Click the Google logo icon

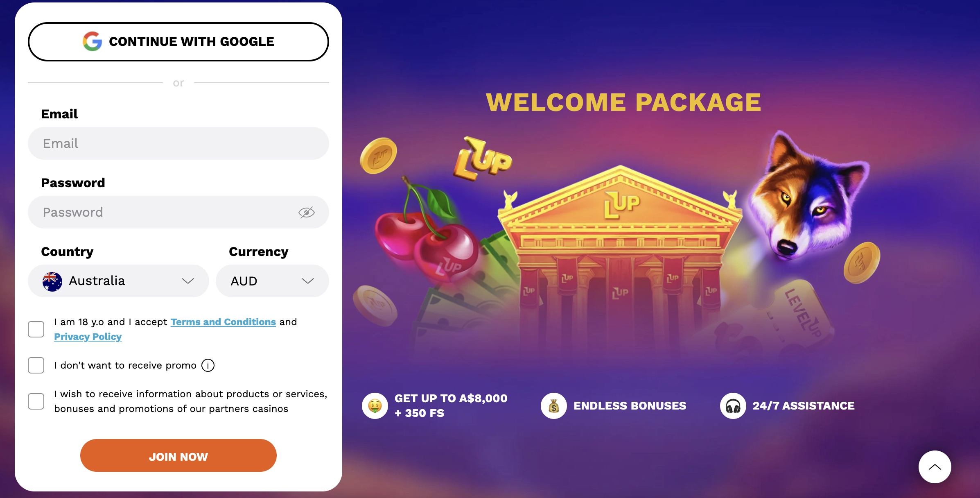point(93,41)
